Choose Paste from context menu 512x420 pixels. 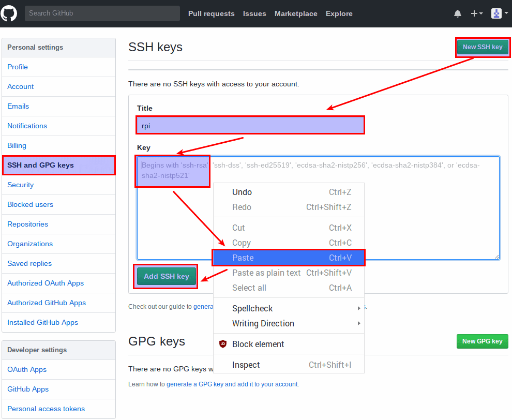pos(289,258)
